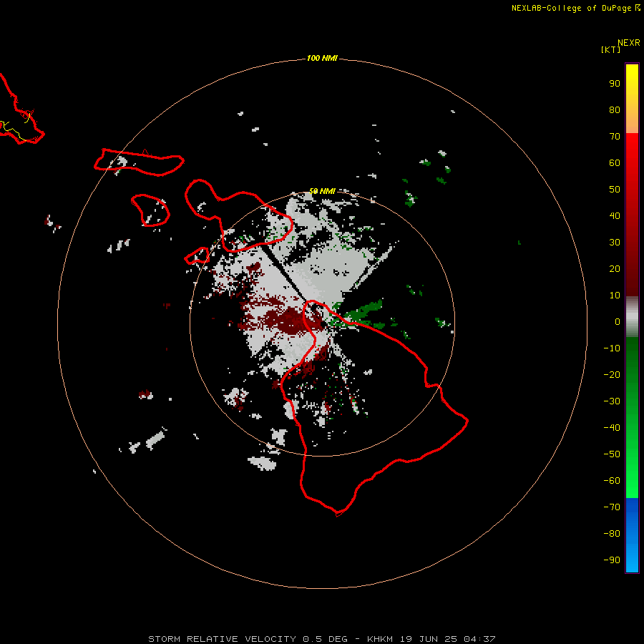Image resolution: width=644 pixels, height=644 pixels.
Task: Select the 100 NMI range ring label
Action: (x=322, y=58)
